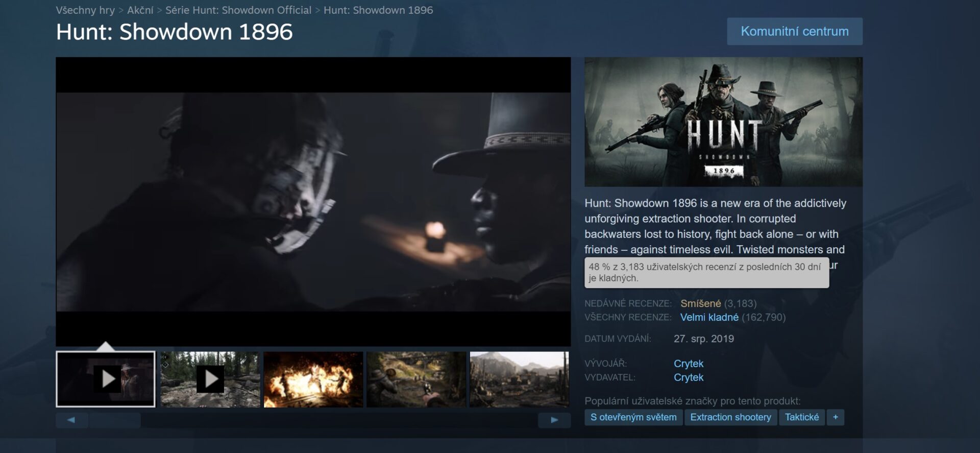Open the Komunitní centrum page
Image resolution: width=980 pixels, height=453 pixels.
[x=795, y=31]
